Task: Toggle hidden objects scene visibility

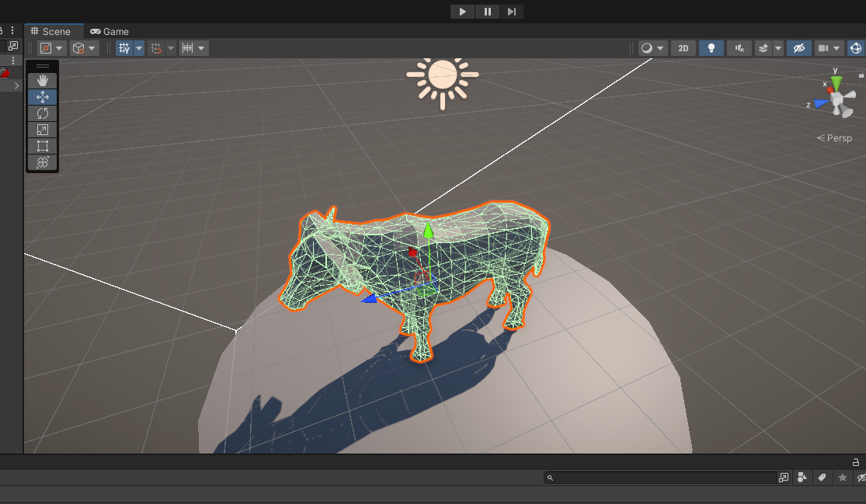Action: 798,48
